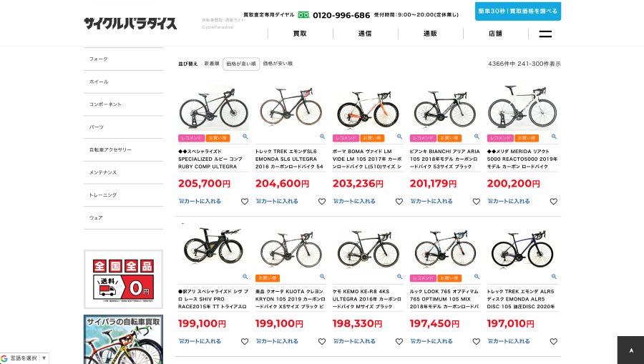Favorite the Specialized Ruby Comp with heart

pyautogui.click(x=245, y=202)
